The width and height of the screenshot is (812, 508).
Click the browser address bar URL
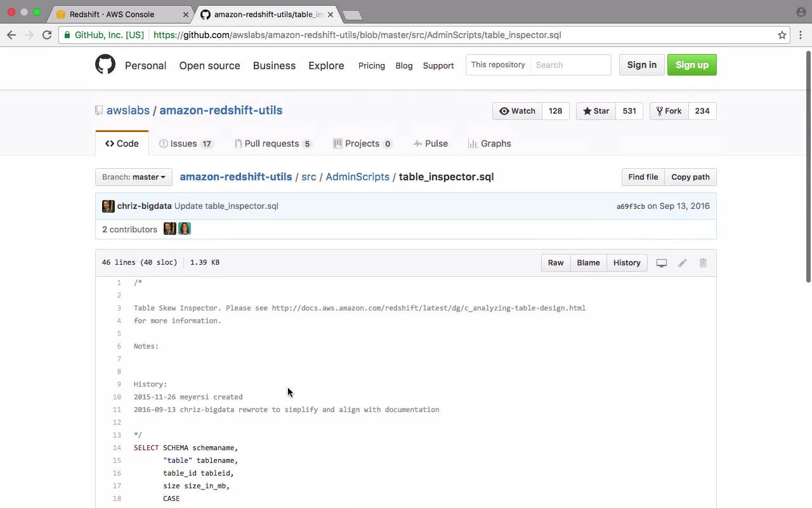click(x=357, y=35)
